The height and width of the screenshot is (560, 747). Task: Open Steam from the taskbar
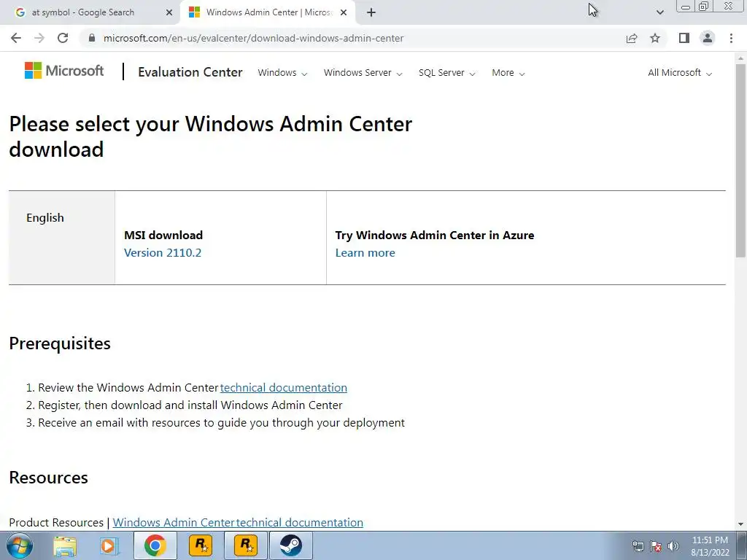coord(290,545)
